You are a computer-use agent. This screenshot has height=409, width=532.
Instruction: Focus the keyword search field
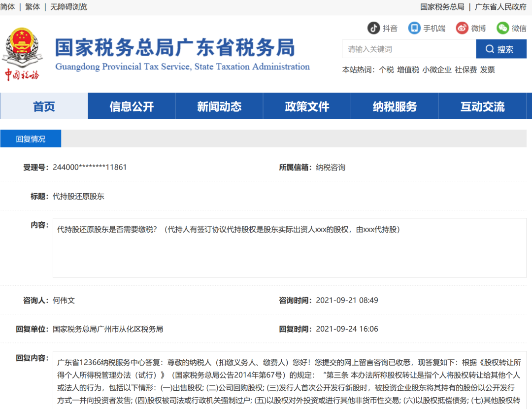tap(409, 49)
